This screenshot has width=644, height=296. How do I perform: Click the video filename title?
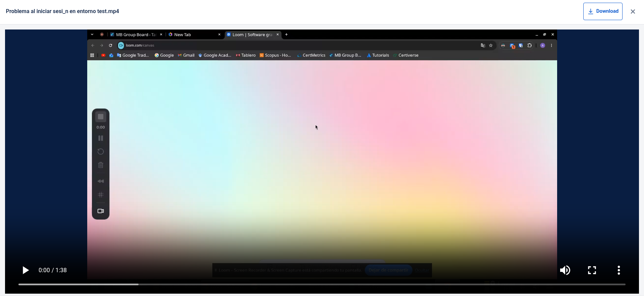point(62,11)
